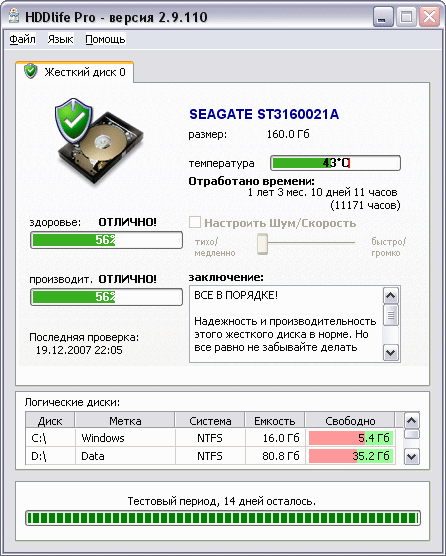The height and width of the screenshot is (556, 446).
Task: Click the logical disks list down arrow
Action: [x=412, y=456]
